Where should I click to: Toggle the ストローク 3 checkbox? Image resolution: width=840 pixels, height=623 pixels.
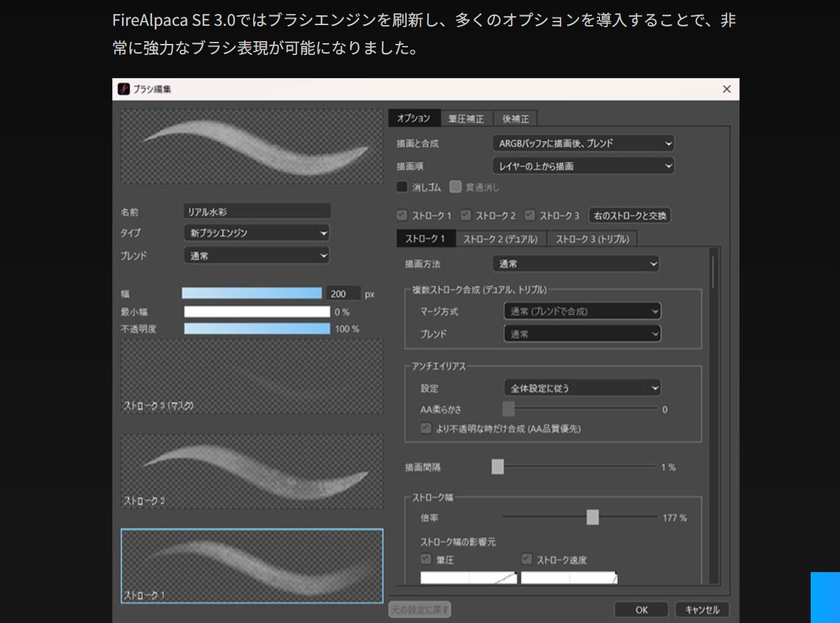pos(530,215)
